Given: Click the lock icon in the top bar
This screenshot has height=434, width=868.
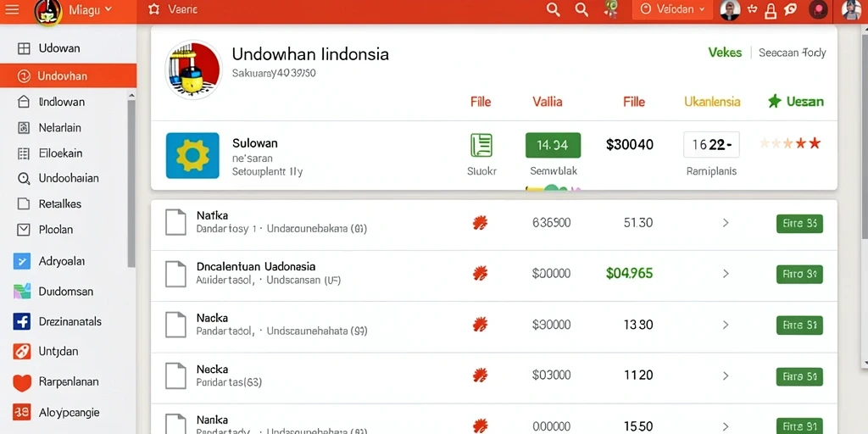Looking at the screenshot, I should pos(771,9).
